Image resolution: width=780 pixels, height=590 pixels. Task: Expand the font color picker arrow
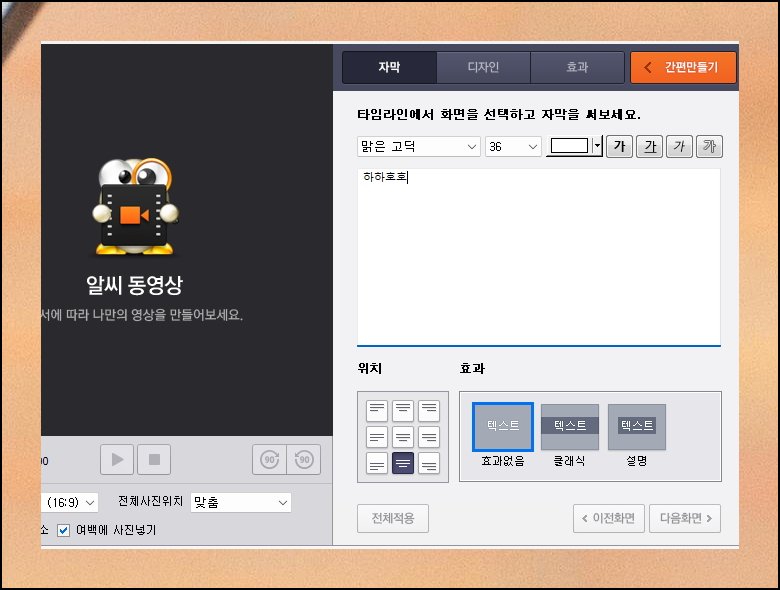coord(597,146)
